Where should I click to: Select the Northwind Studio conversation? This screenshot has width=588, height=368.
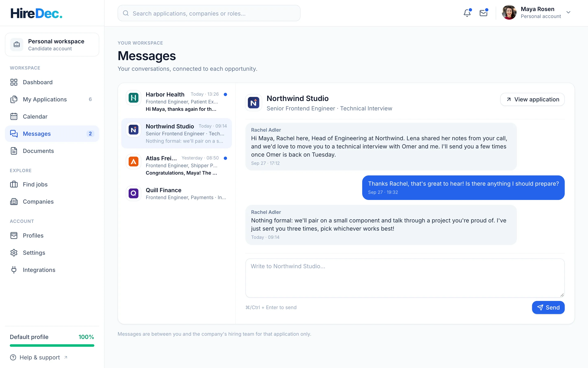(x=177, y=133)
